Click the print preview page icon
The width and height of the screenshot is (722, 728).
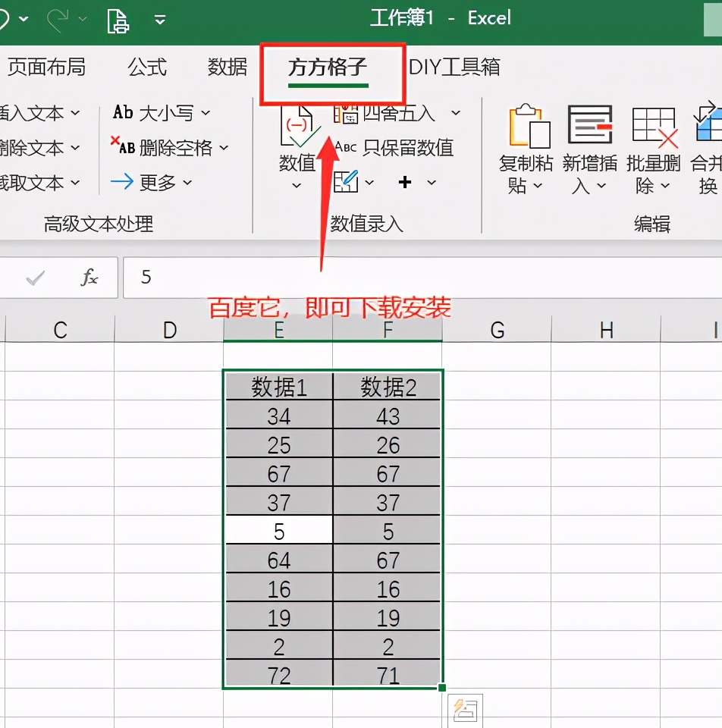point(117,20)
